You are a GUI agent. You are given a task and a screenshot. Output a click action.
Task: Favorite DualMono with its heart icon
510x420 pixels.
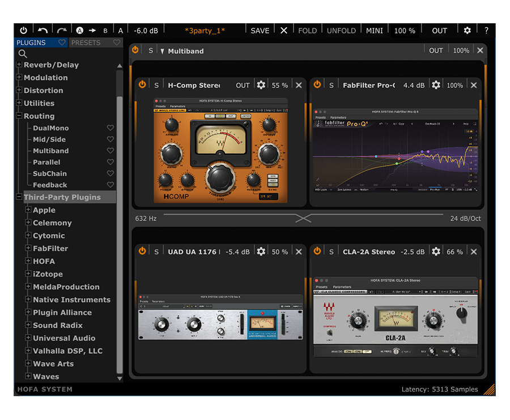click(110, 128)
